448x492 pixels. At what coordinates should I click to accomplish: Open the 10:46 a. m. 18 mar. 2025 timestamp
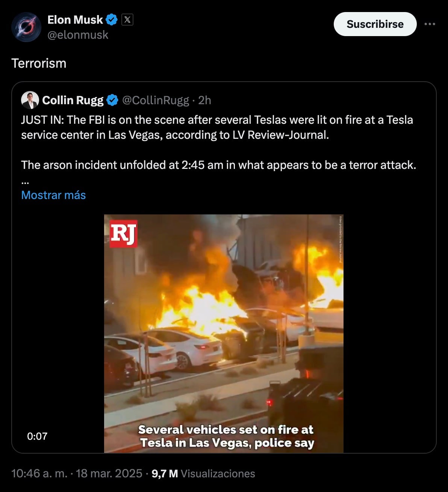point(77,474)
